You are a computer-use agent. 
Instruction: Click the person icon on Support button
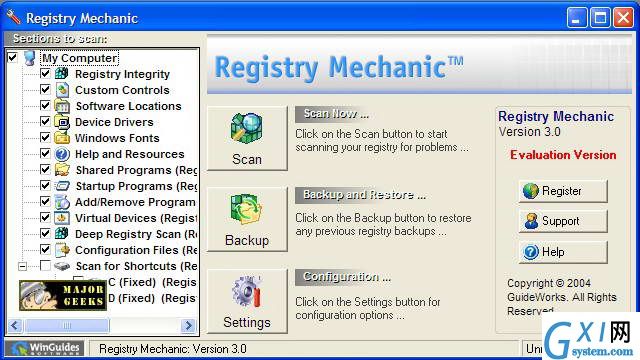point(531,221)
